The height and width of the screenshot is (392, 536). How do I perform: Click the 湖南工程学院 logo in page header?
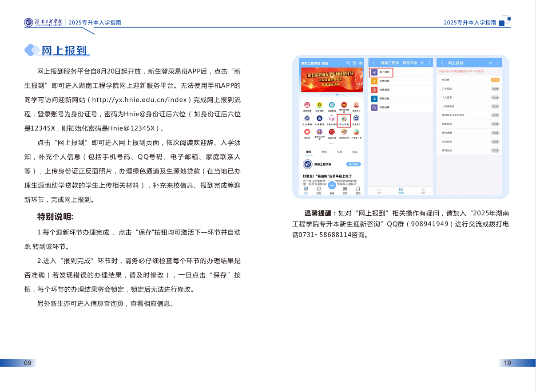click(44, 22)
